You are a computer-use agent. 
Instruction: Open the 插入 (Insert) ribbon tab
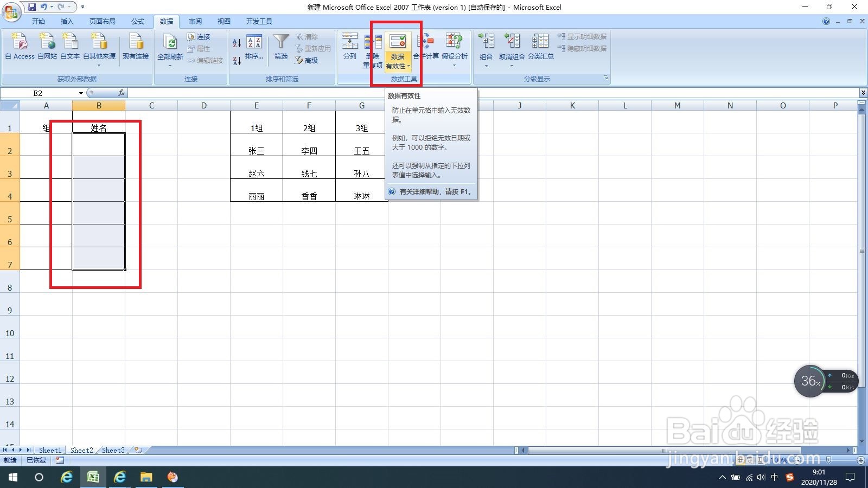click(x=67, y=22)
